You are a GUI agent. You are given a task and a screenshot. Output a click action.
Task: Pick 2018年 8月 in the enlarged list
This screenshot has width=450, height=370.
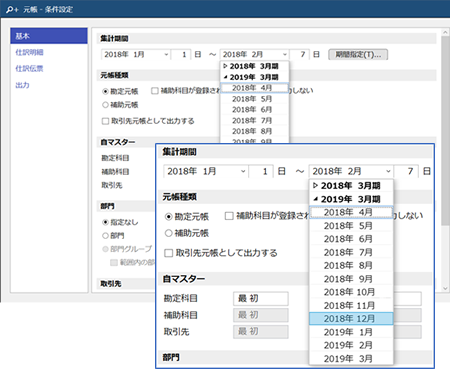351,266
